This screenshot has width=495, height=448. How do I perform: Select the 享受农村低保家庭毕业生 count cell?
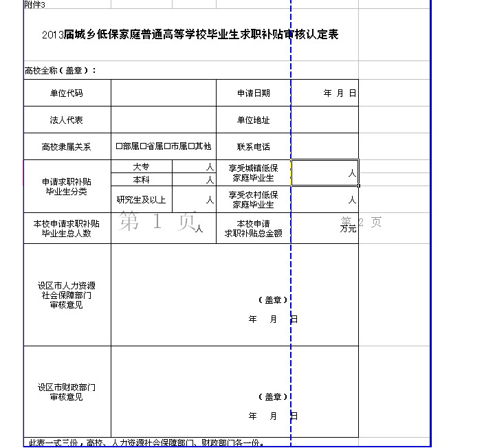(x=324, y=199)
